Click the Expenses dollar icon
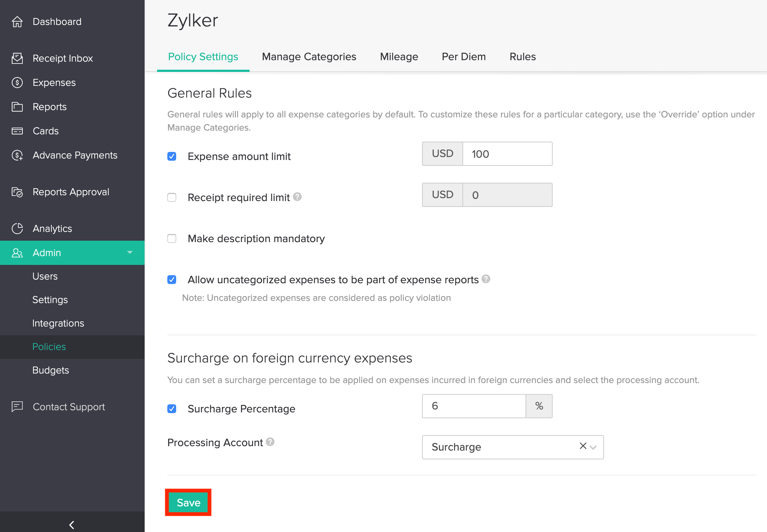Viewport: 767px width, 532px height. pos(17,83)
